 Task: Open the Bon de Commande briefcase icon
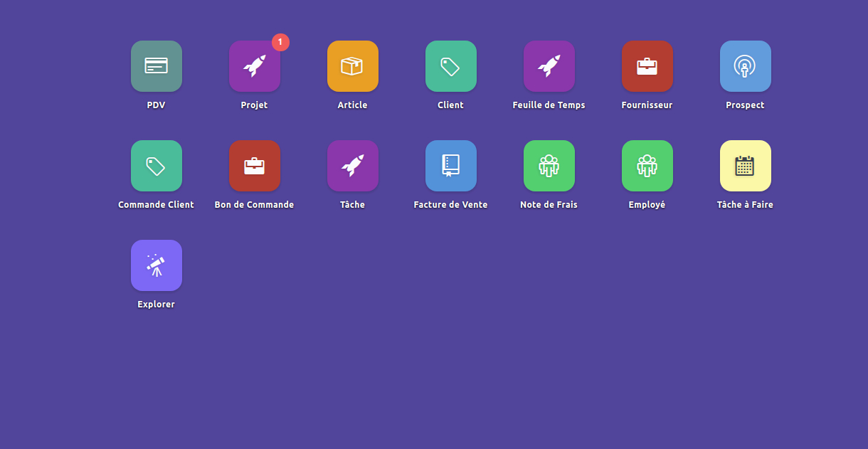pos(255,166)
